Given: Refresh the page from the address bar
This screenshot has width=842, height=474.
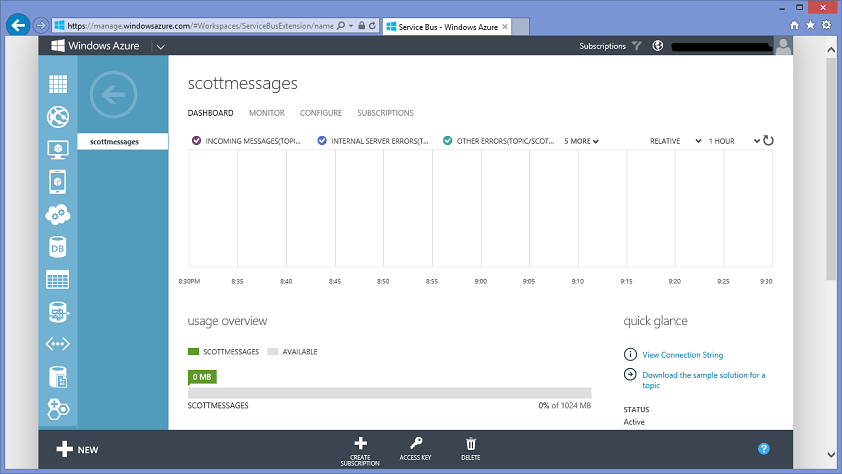Looking at the screenshot, I should [x=372, y=26].
